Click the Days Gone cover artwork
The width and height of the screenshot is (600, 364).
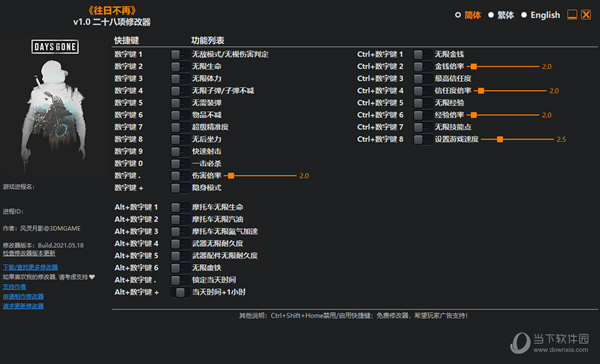[54, 105]
